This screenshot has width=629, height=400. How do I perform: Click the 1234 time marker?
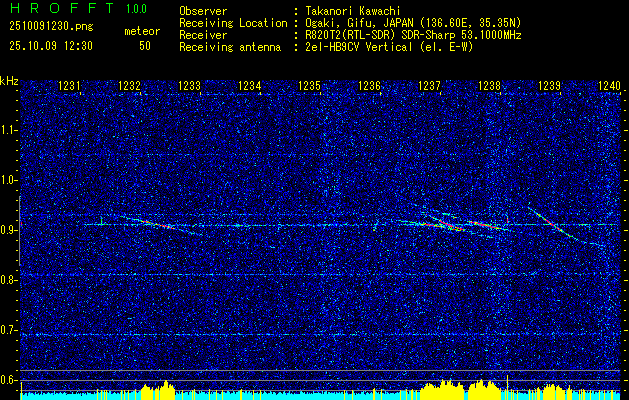[250, 85]
